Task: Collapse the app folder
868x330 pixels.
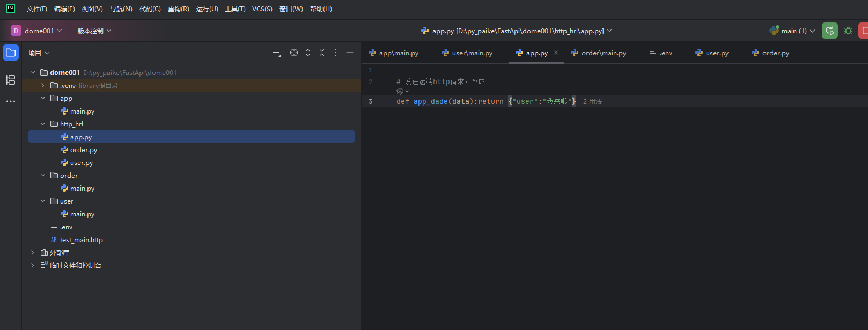Action: click(43, 98)
